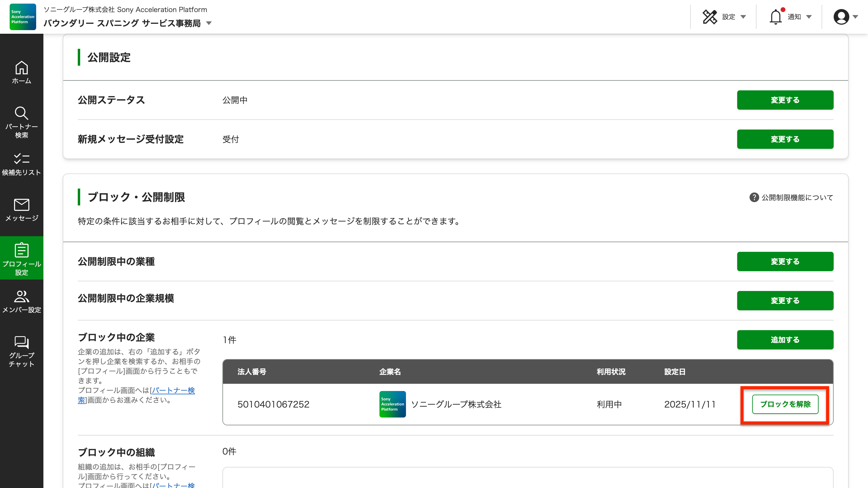Image resolution: width=868 pixels, height=488 pixels.
Task: Click the Sony Acceleration Platform logo
Action: point(22,17)
